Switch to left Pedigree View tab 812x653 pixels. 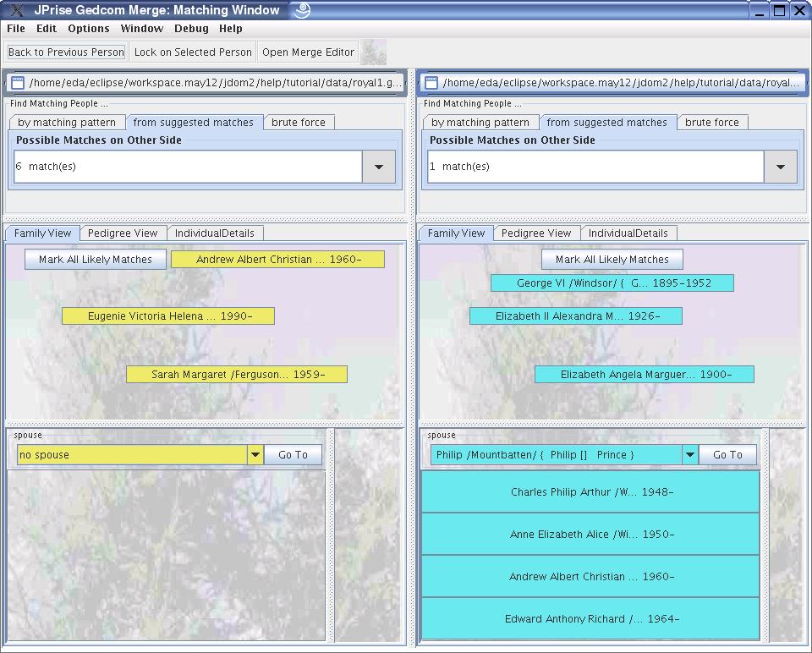123,233
